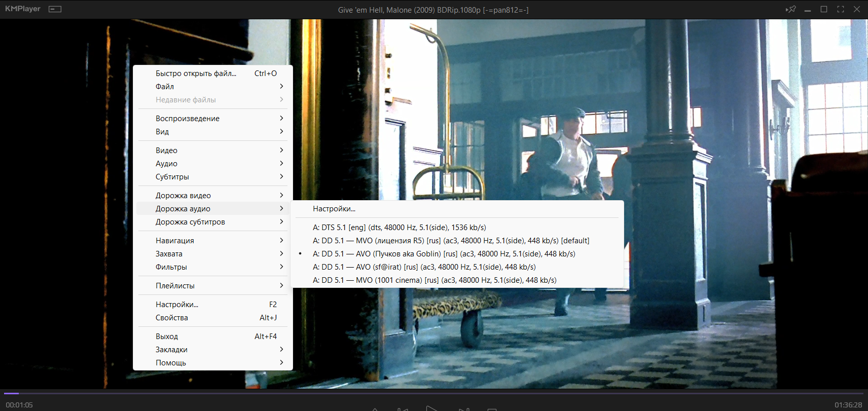Open Настройки... in the audio track submenu
The height and width of the screenshot is (411, 868).
coord(457,209)
